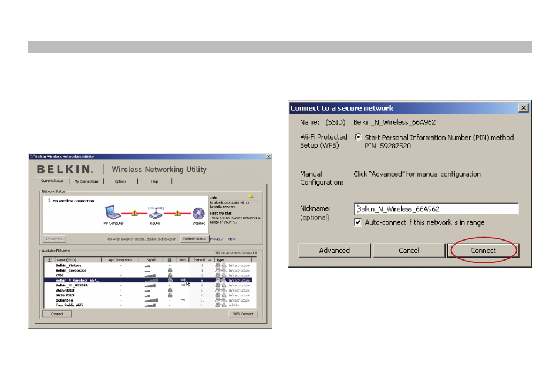Click signal bars in the Belkin_Visitors row
Viewport: 560px width, 392px height.
tap(147, 266)
